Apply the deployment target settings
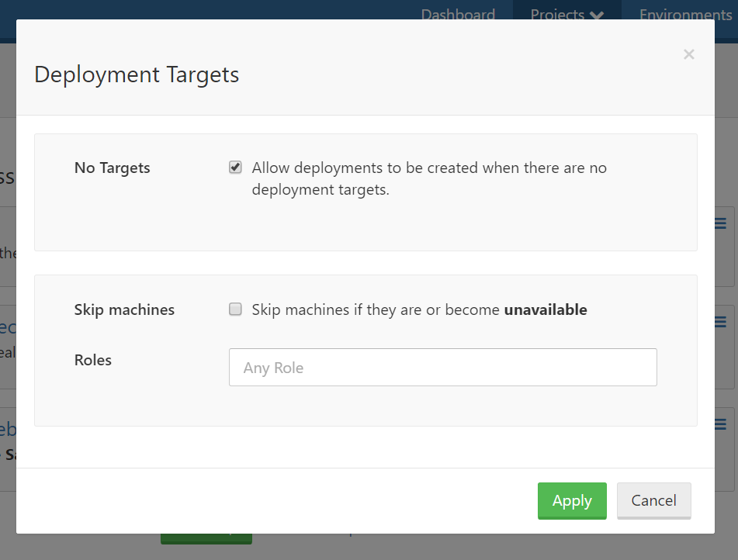The width and height of the screenshot is (738, 560). coord(572,500)
